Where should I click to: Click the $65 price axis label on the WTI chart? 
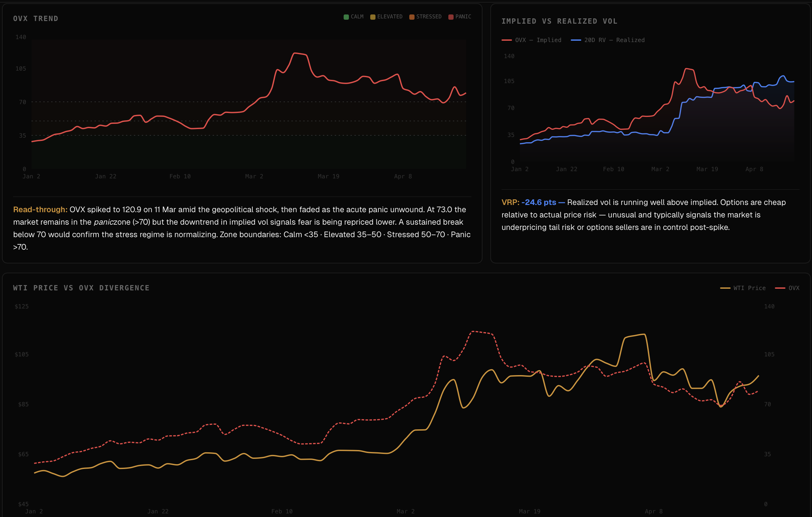click(23, 455)
